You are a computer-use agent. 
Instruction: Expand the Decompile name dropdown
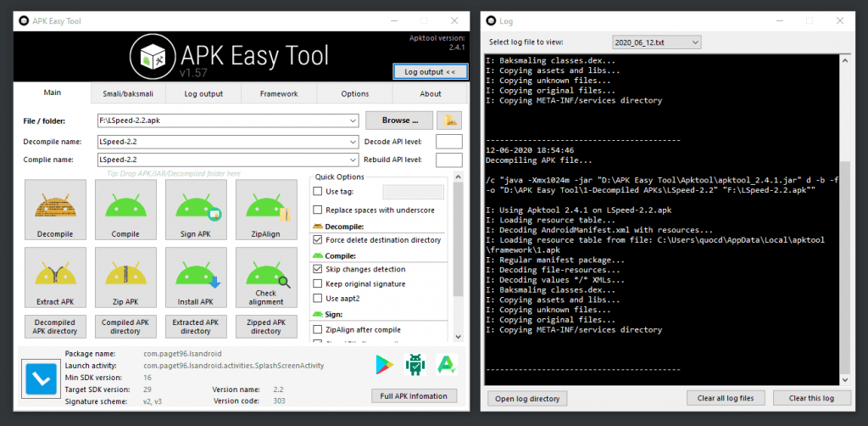click(353, 142)
